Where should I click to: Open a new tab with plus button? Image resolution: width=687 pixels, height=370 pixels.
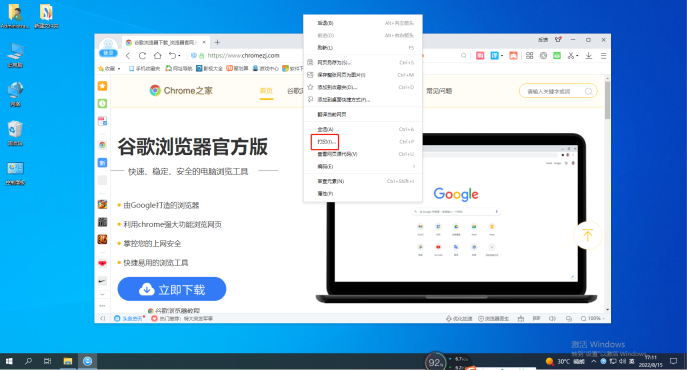coord(217,43)
